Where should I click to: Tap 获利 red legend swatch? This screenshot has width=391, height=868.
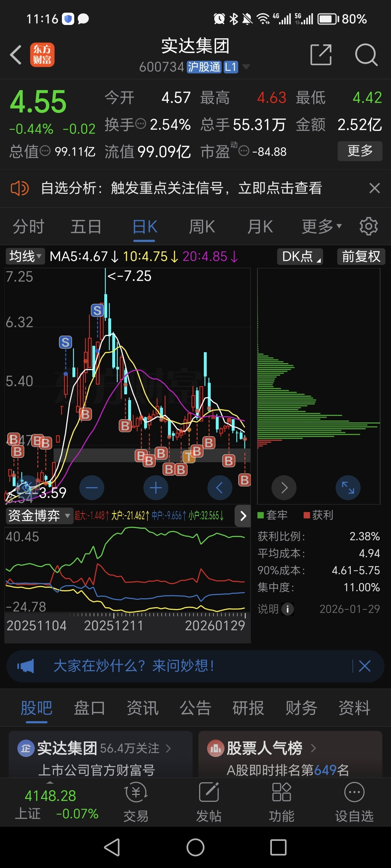point(307,515)
